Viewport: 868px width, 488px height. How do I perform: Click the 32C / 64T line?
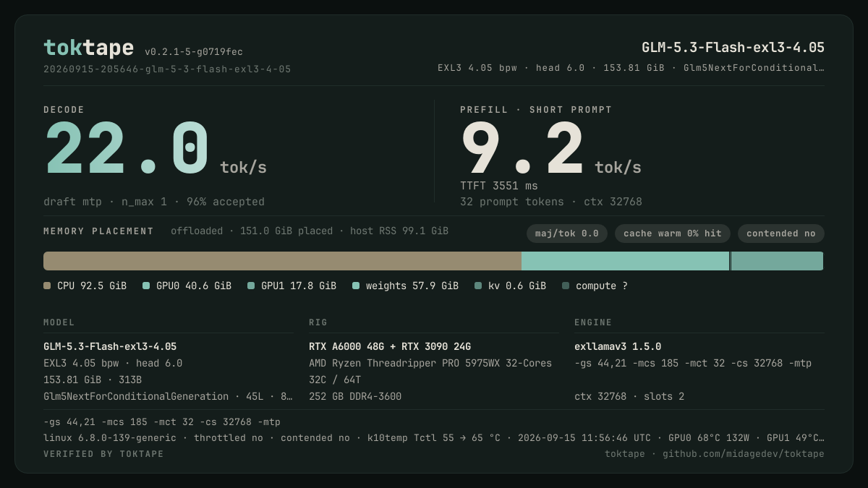click(335, 380)
